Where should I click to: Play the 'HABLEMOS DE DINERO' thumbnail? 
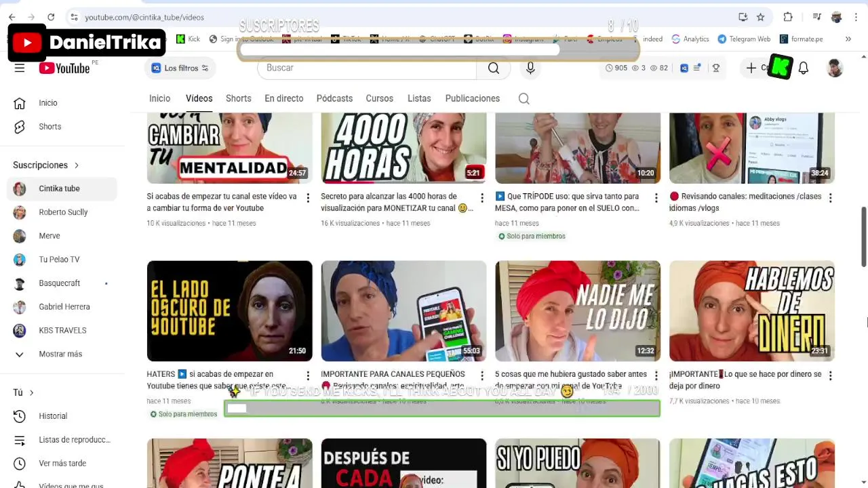(752, 311)
